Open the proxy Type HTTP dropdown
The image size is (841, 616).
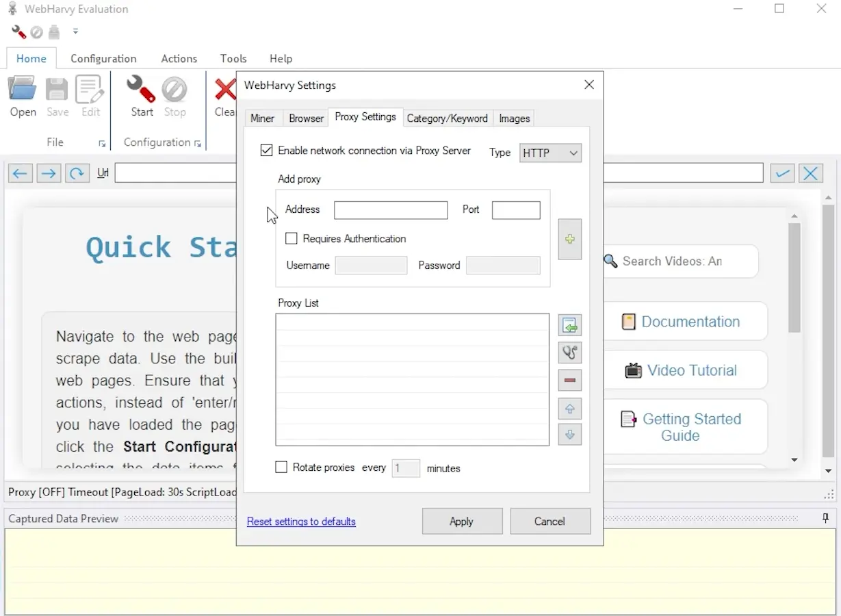point(550,153)
